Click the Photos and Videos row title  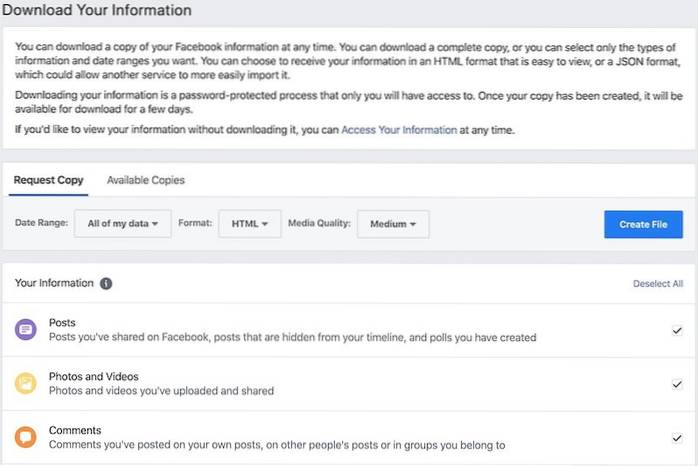pyautogui.click(x=93, y=377)
